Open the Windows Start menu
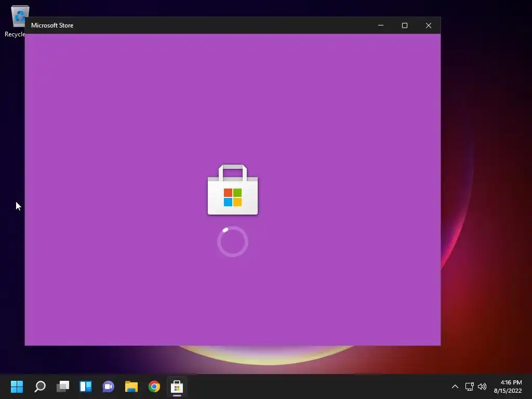This screenshot has width=532, height=399. coord(17,386)
